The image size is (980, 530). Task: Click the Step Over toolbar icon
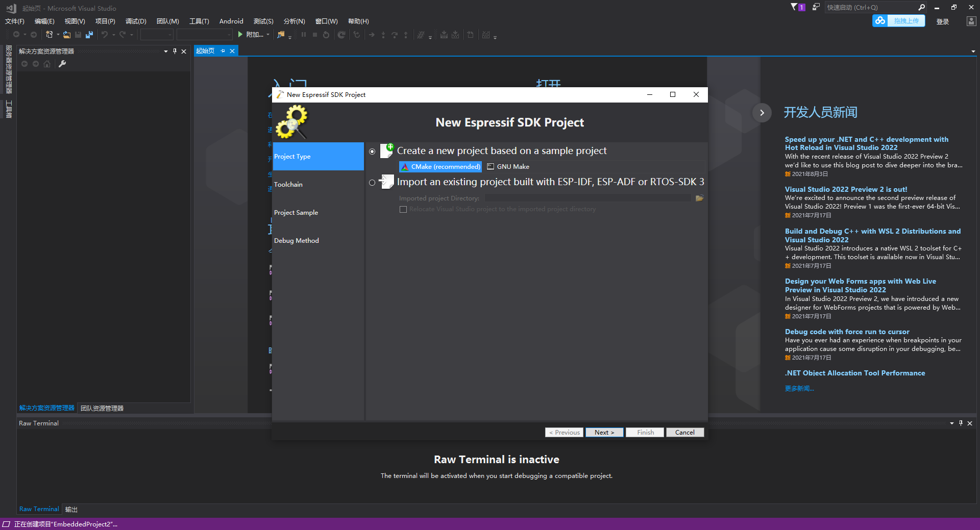395,35
